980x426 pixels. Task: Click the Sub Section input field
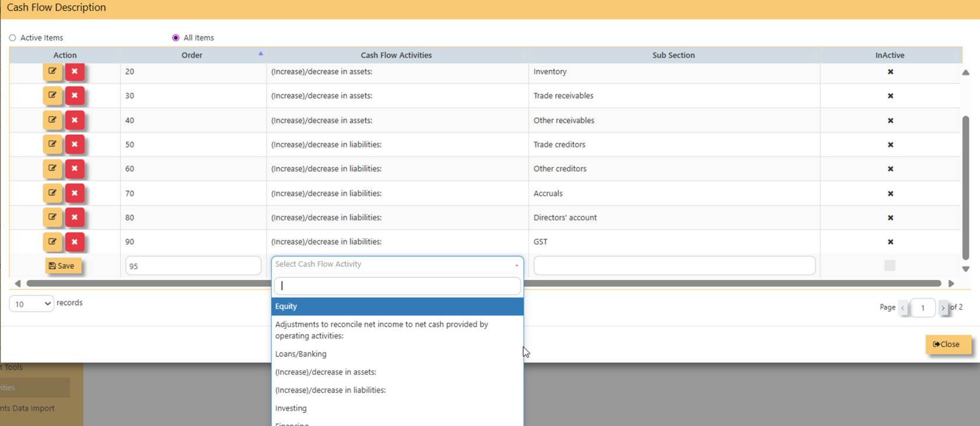click(x=674, y=266)
